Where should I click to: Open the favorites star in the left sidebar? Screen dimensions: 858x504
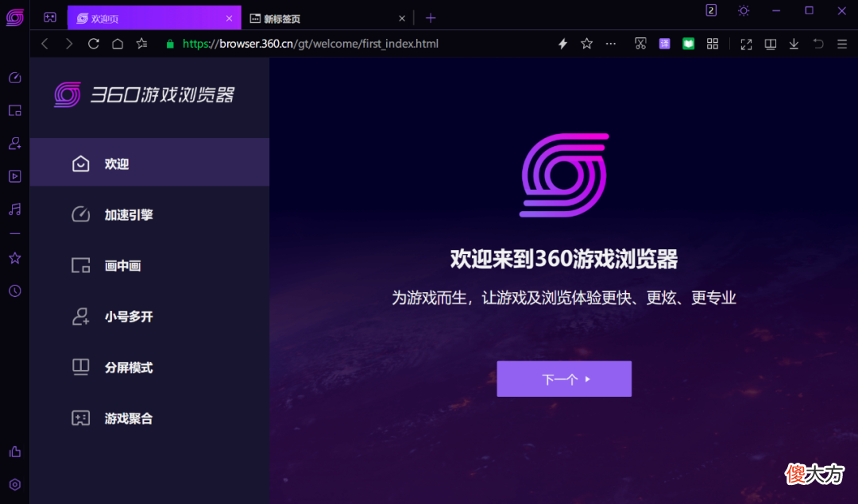(15, 258)
